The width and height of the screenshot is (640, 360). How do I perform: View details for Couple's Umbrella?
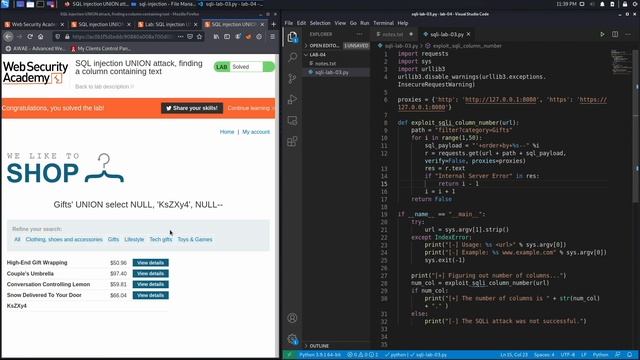(150, 273)
